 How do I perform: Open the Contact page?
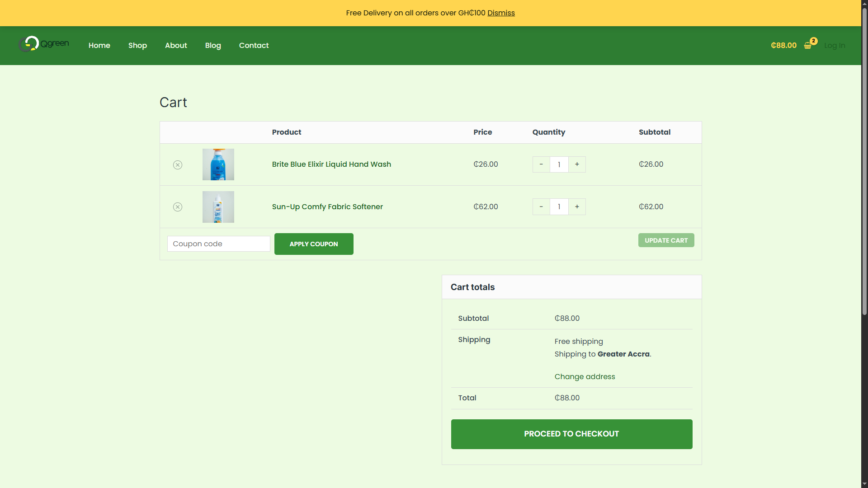tap(254, 45)
